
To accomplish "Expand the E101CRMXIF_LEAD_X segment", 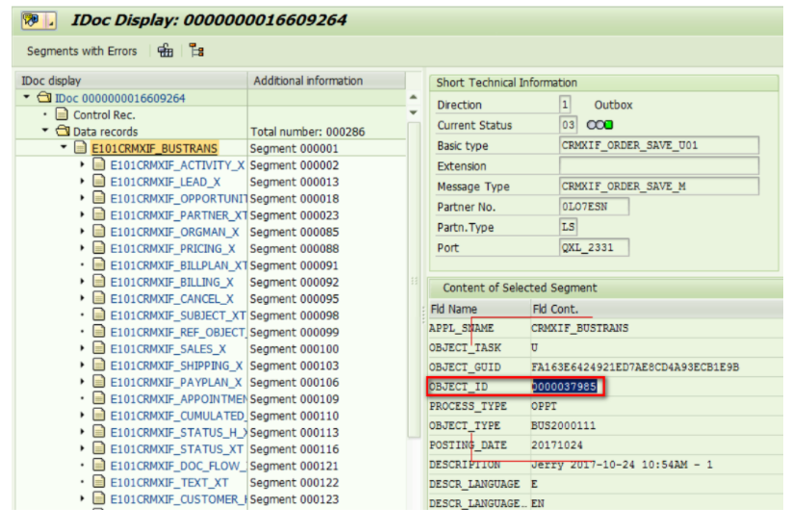I will (82, 181).
